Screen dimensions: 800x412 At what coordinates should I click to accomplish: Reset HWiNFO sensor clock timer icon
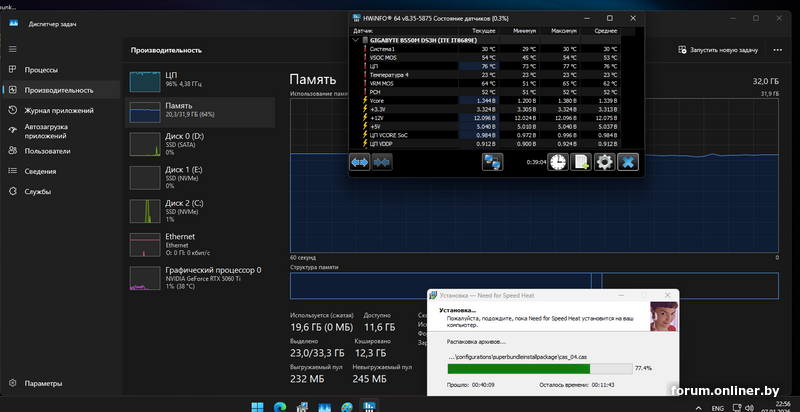556,162
